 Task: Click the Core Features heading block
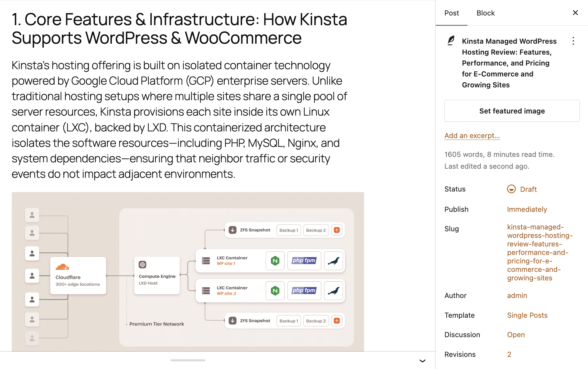[179, 29]
